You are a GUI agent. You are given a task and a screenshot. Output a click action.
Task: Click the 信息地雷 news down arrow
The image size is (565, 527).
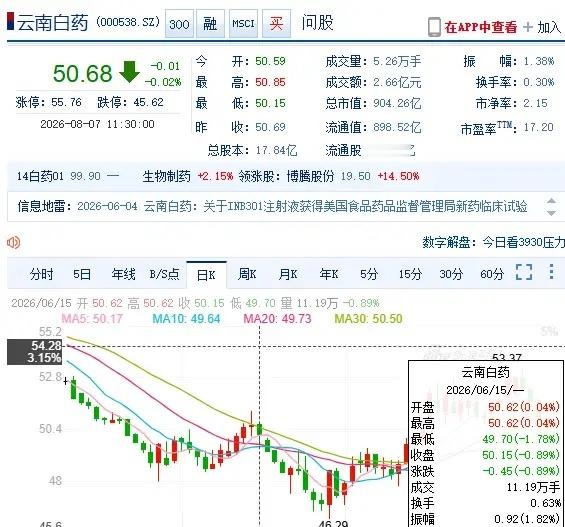[x=551, y=213]
